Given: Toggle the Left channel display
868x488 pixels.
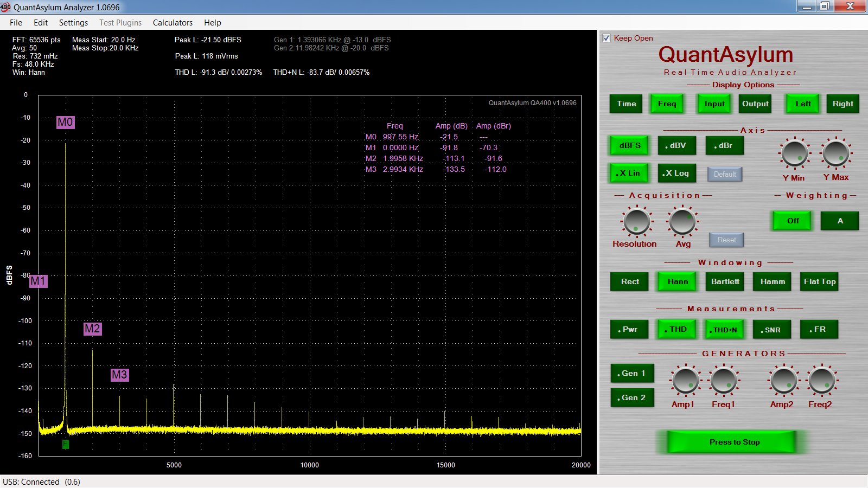Looking at the screenshot, I should tap(803, 104).
